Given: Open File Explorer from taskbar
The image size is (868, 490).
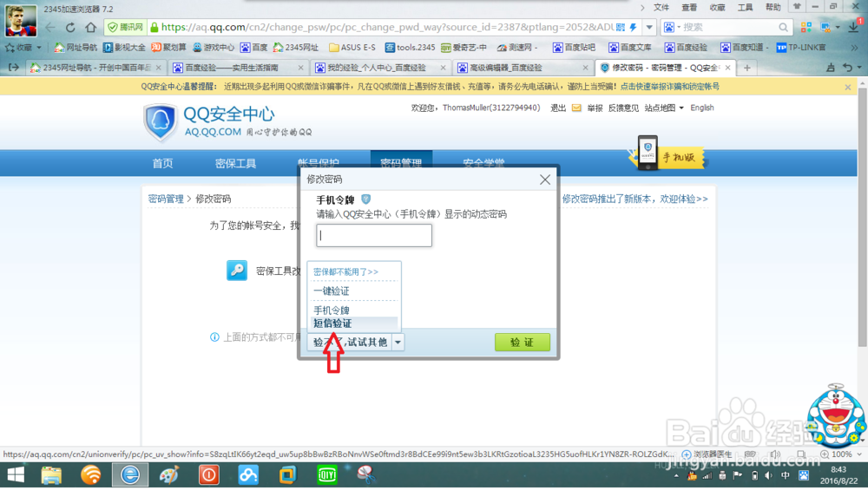Looking at the screenshot, I should click(x=51, y=475).
